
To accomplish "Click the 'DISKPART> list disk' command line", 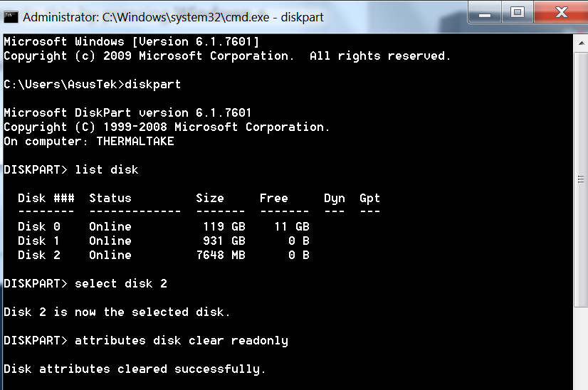I will 71,169.
